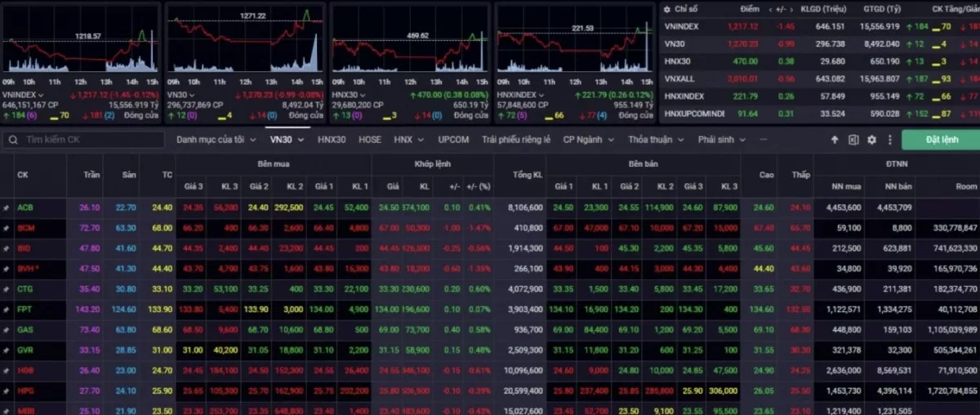Open settings via the gear icon
The width and height of the screenshot is (980, 415).
point(871,140)
